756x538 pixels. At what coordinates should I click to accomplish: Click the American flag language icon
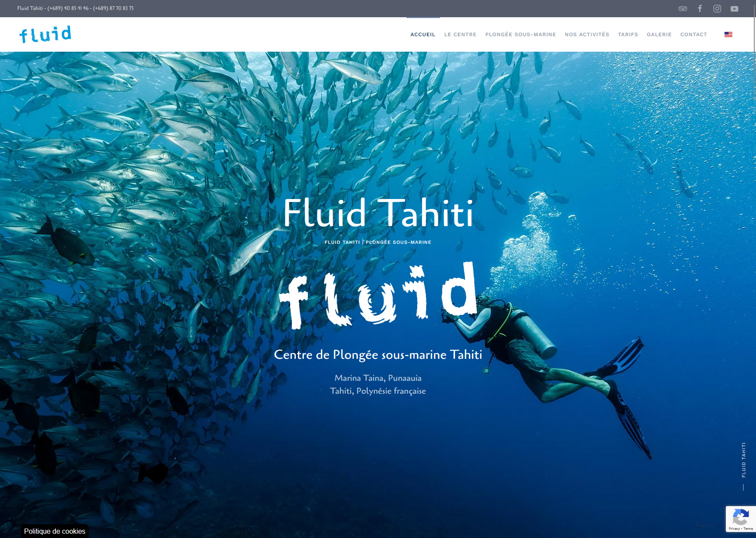pos(728,34)
